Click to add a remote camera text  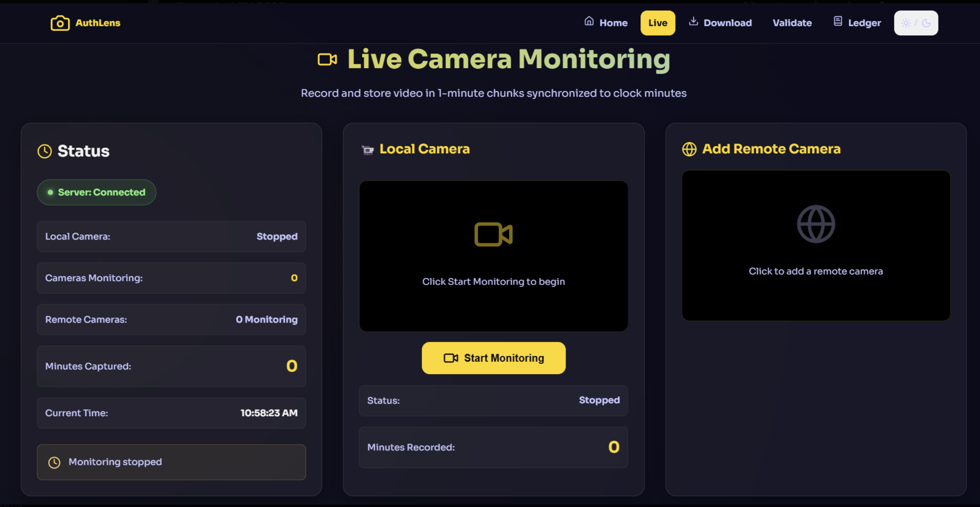pyautogui.click(x=816, y=271)
